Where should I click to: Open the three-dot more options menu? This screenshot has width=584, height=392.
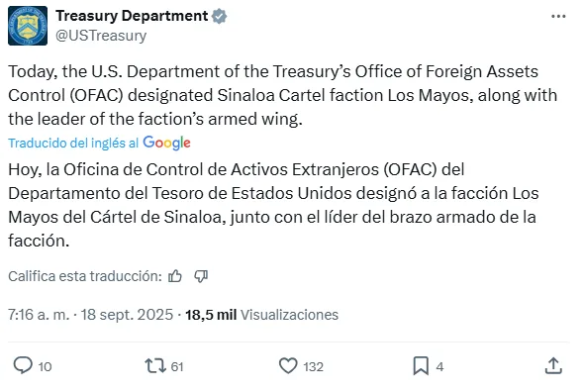click(558, 17)
